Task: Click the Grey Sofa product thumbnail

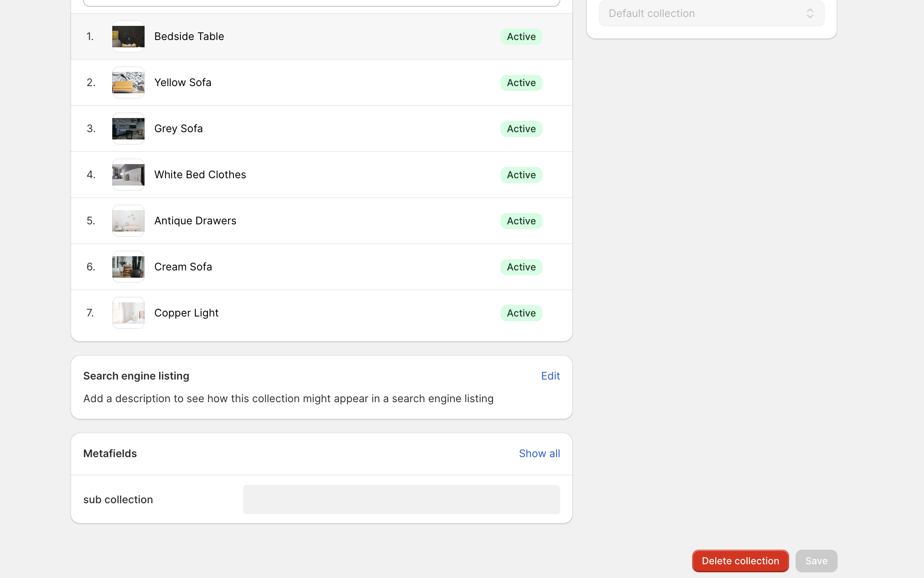Action: [128, 129]
